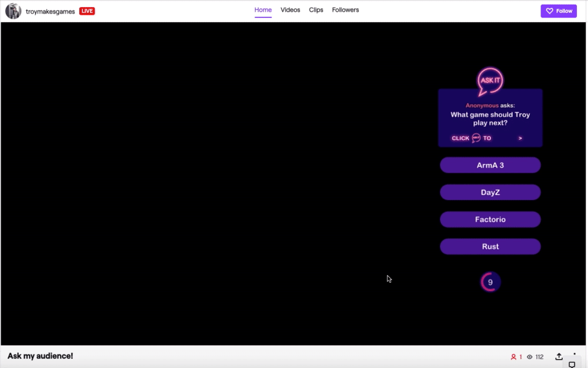Open the three-dot more options menu
The image size is (588, 368).
(x=574, y=354)
